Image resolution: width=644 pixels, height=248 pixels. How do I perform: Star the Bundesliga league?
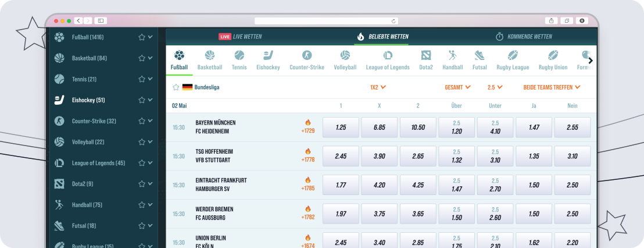tap(176, 87)
